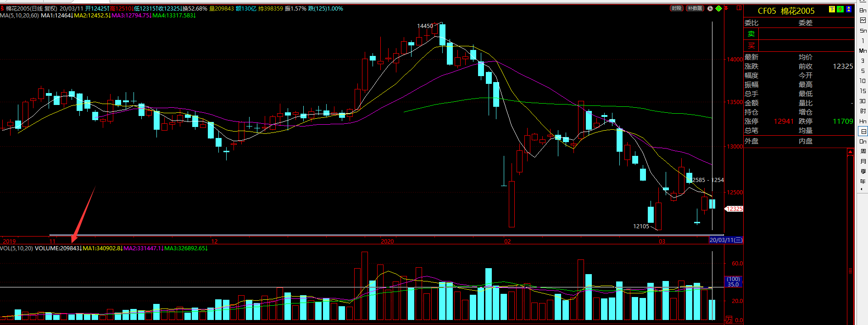Click the 时段 (time period) button
Viewport: 868px width, 325px height.
pos(677,8)
